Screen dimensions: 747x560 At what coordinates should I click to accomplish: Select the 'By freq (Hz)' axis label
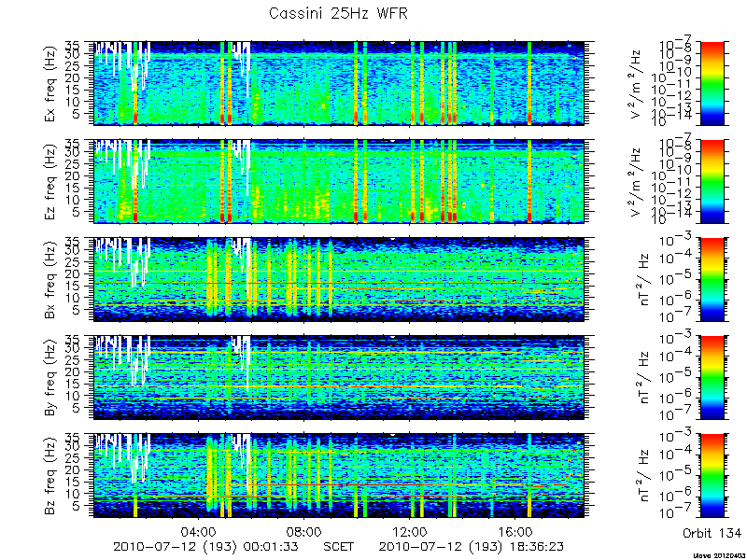(51, 378)
